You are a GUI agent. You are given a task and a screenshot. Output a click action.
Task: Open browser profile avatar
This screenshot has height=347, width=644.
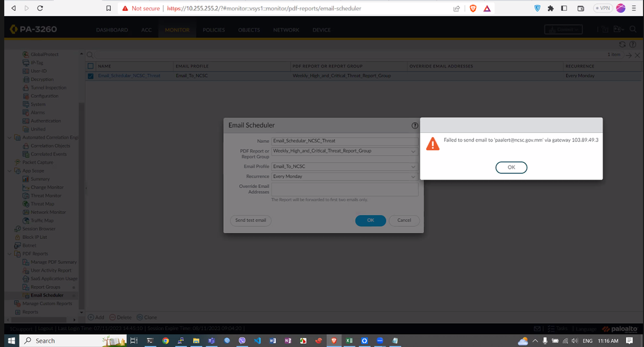[621, 8]
